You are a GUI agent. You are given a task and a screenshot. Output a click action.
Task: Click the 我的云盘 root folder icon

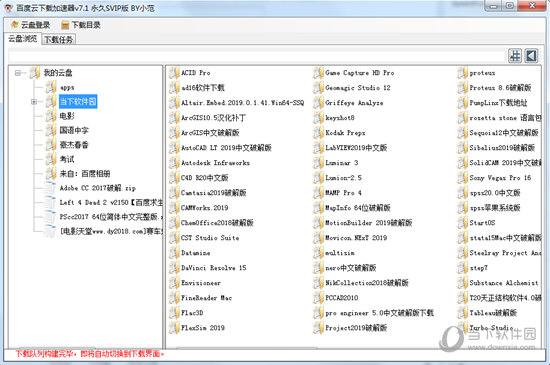click(x=34, y=73)
